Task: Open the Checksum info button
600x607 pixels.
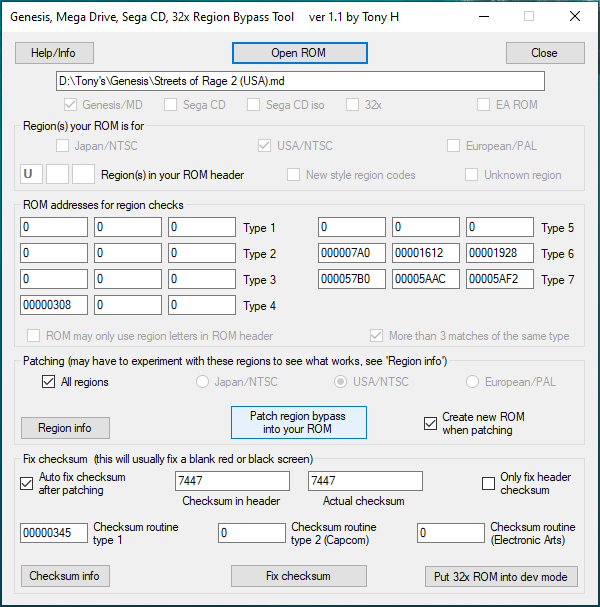Action: coord(67,576)
